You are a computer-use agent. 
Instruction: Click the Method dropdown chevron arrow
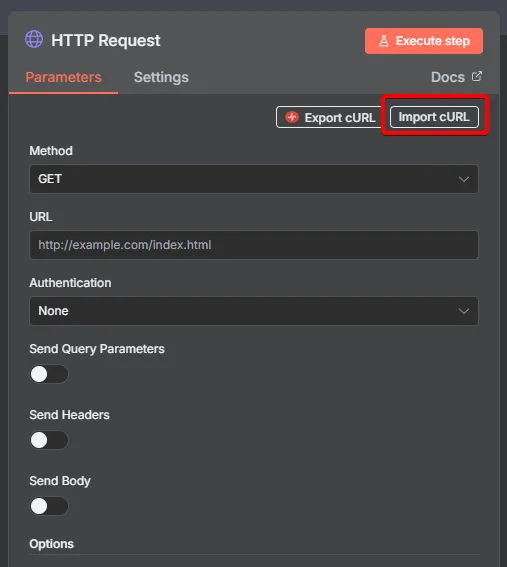(x=464, y=179)
